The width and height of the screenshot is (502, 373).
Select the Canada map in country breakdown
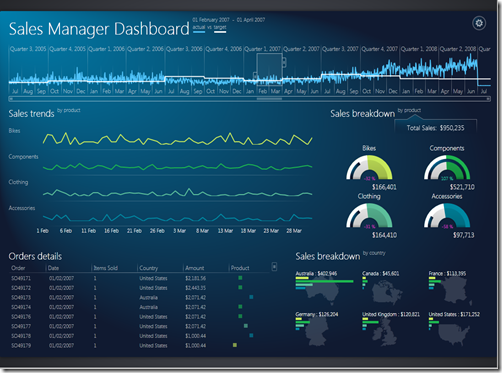[x=387, y=292]
